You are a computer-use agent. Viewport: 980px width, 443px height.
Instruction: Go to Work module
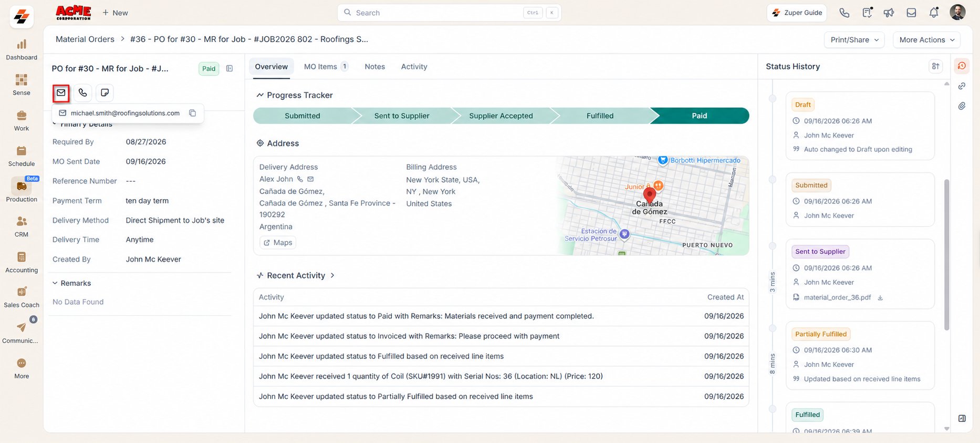tap(22, 121)
